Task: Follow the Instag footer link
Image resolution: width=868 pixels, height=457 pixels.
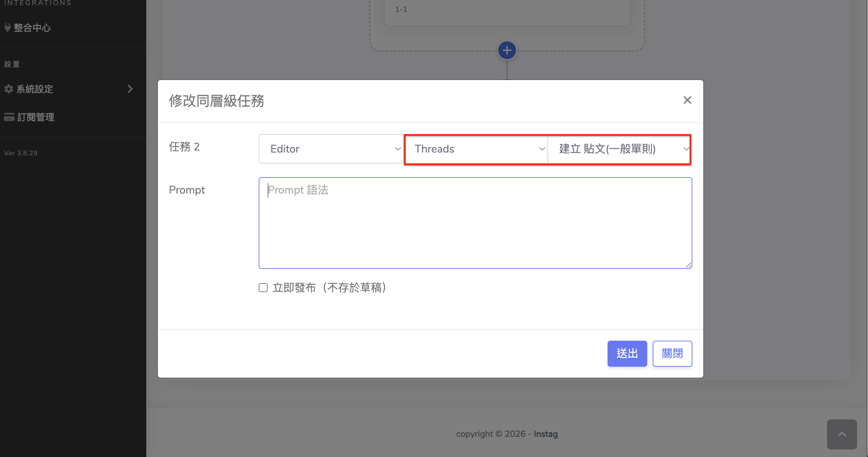Action: coord(545,434)
